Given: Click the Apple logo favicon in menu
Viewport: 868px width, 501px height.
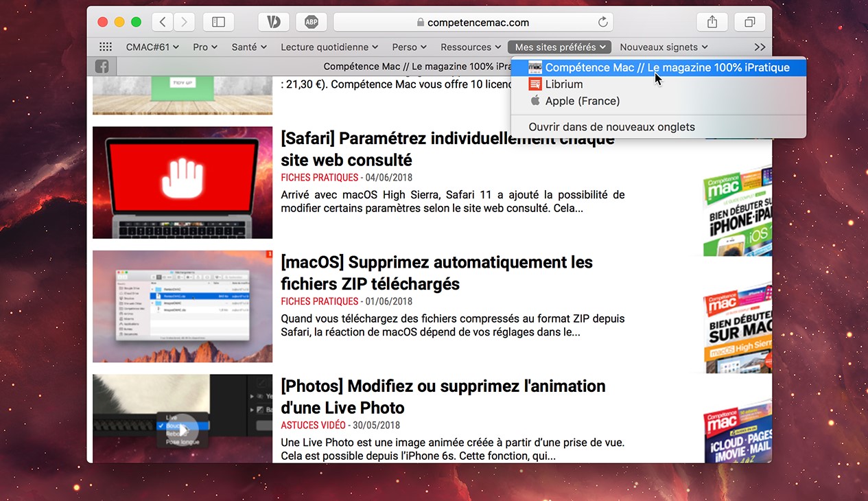Looking at the screenshot, I should click(535, 101).
